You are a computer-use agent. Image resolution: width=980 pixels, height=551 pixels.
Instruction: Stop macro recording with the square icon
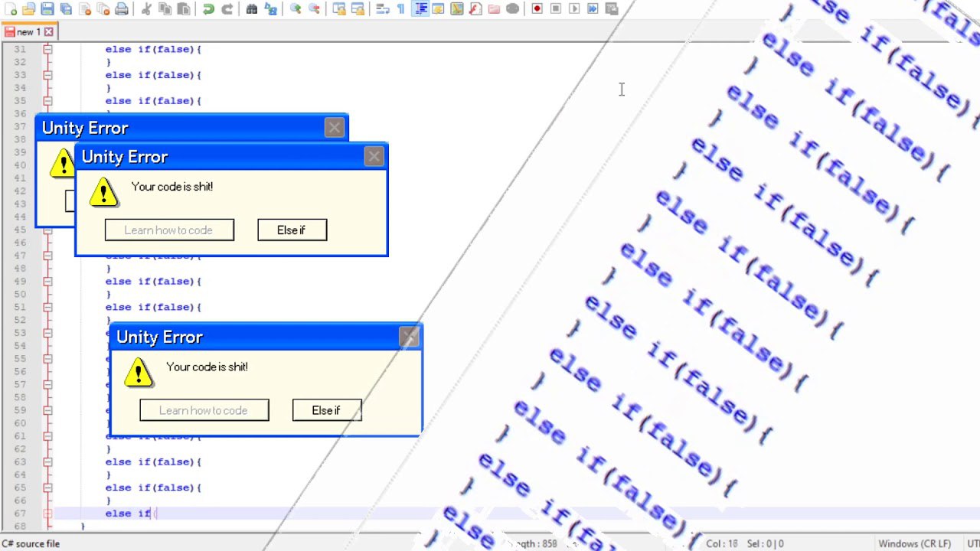(x=556, y=9)
